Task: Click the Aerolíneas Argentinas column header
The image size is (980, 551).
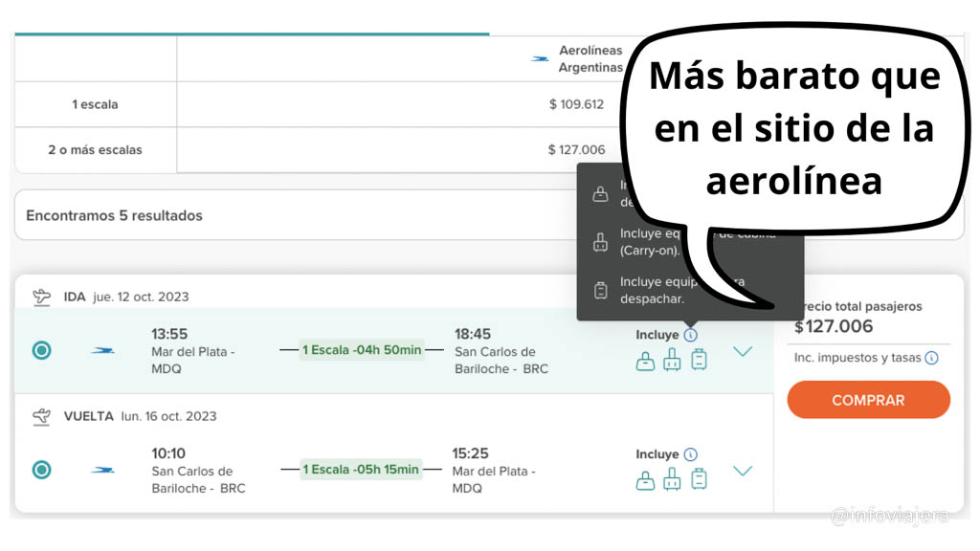Action: [578, 59]
